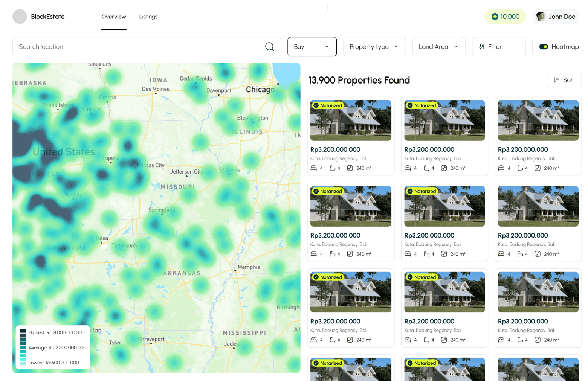Click Chicago label on the map
The width and height of the screenshot is (588, 381).
[260, 90]
